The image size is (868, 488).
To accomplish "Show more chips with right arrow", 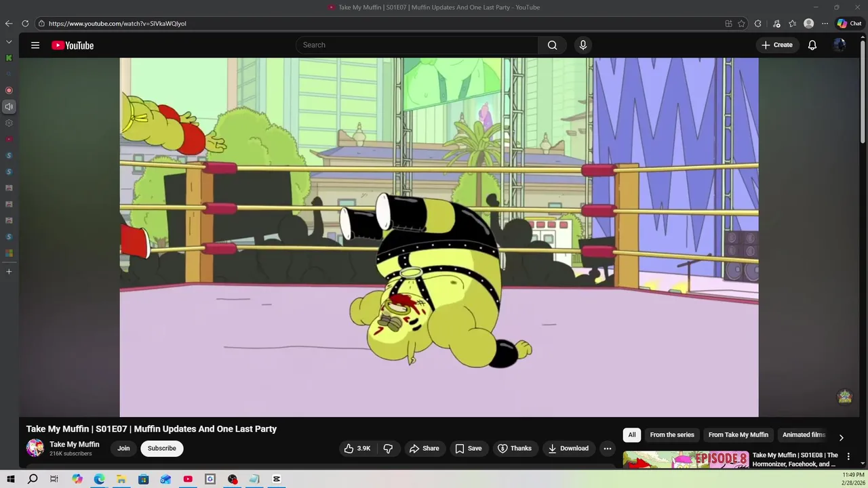I will 841,437.
